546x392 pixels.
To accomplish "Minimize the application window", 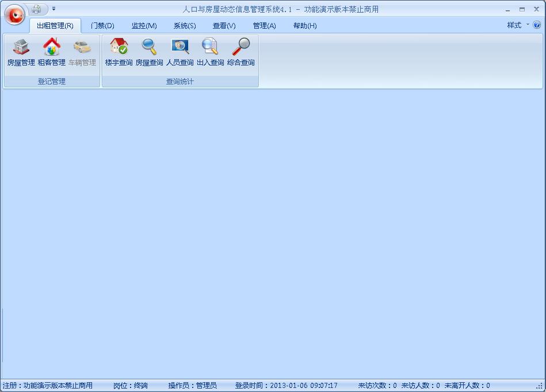I will coord(507,10).
